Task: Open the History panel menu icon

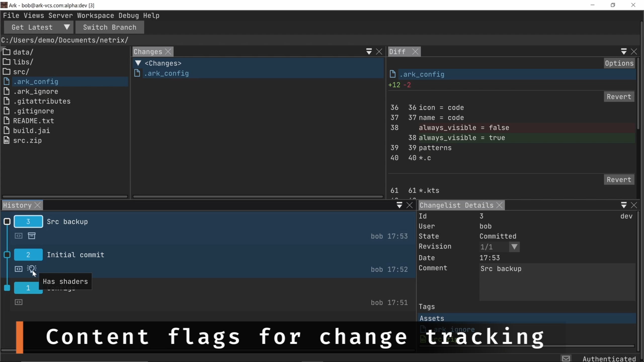Action: click(399, 205)
